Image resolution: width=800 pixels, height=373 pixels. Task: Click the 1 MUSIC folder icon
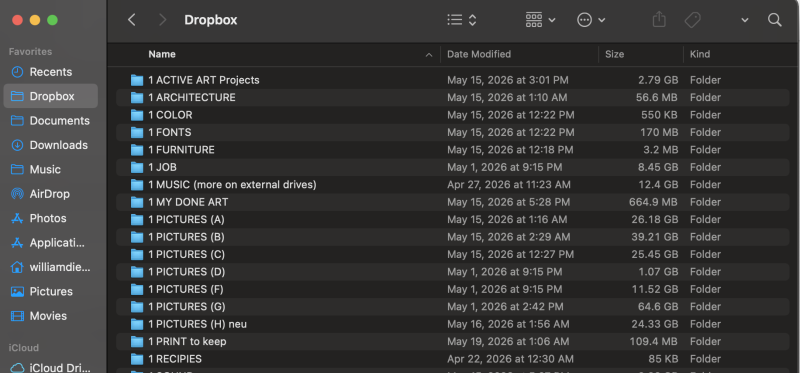pyautogui.click(x=137, y=185)
